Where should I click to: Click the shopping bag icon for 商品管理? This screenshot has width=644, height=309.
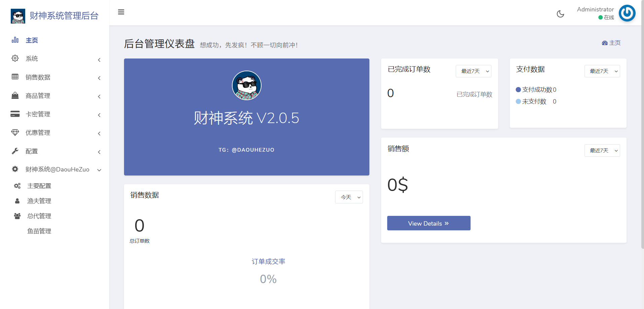tap(15, 95)
